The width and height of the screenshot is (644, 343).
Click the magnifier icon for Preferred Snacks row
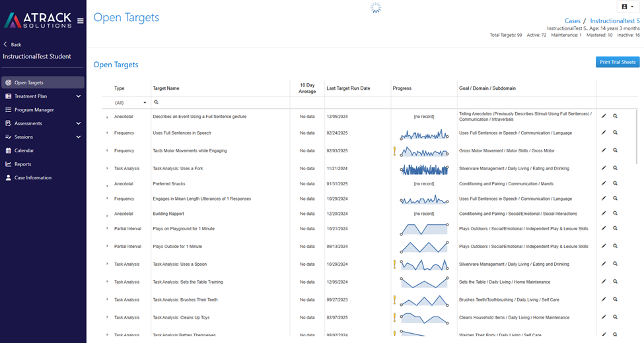(615, 183)
